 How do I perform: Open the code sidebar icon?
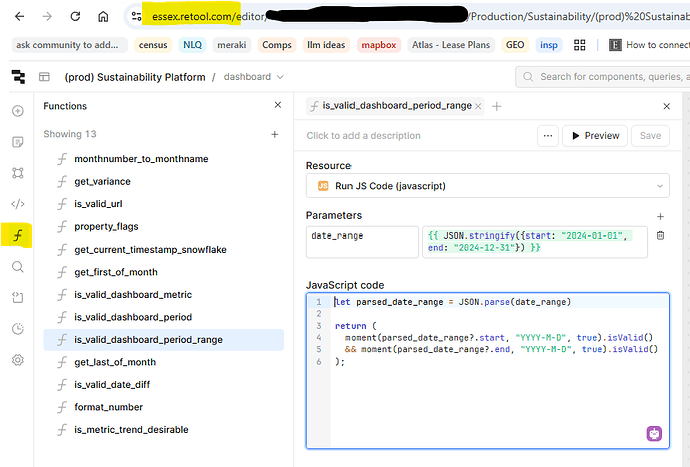coord(18,204)
